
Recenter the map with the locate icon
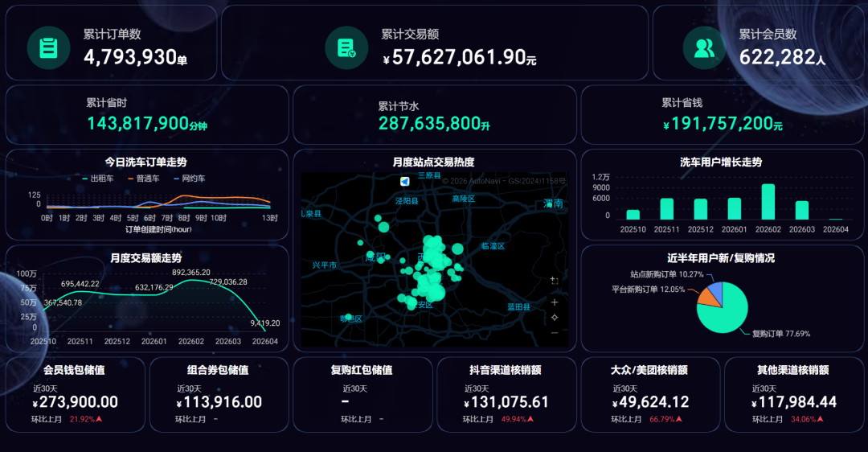555,318
